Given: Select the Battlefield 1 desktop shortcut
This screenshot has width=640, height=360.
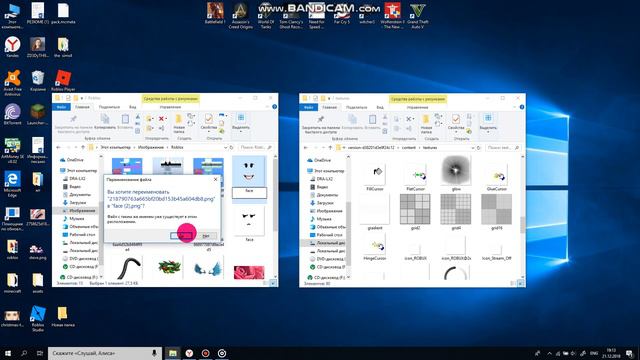Looking at the screenshot, I should tap(215, 13).
